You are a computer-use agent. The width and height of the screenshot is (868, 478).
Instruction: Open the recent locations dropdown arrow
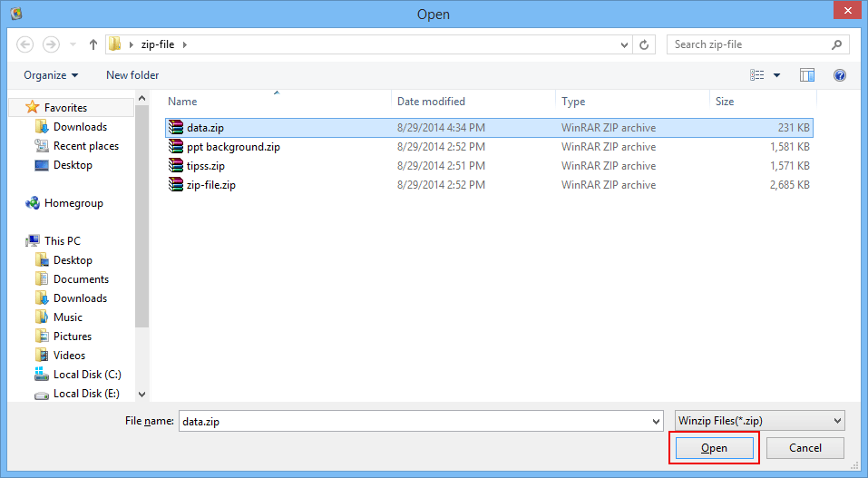[73, 44]
